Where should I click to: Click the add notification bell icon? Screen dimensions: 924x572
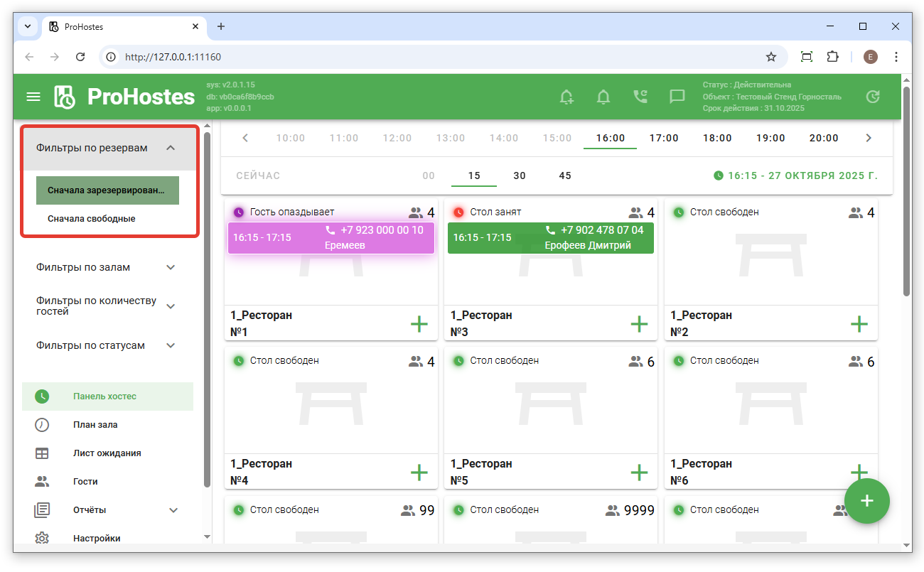[x=566, y=97]
